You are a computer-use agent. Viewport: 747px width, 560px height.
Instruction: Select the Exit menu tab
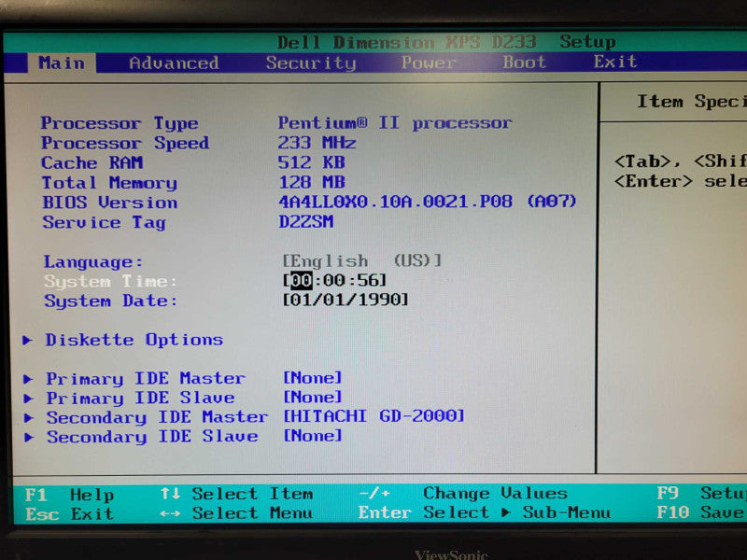coord(615,62)
